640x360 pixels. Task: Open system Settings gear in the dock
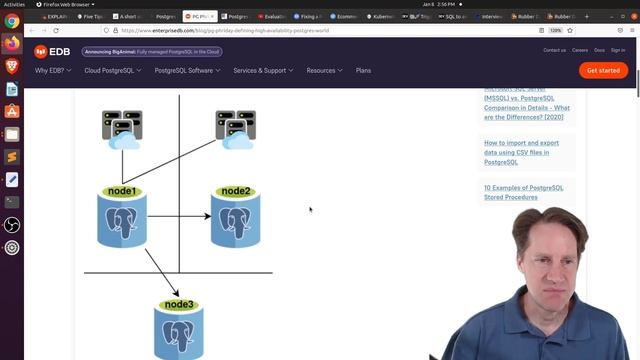[12, 248]
